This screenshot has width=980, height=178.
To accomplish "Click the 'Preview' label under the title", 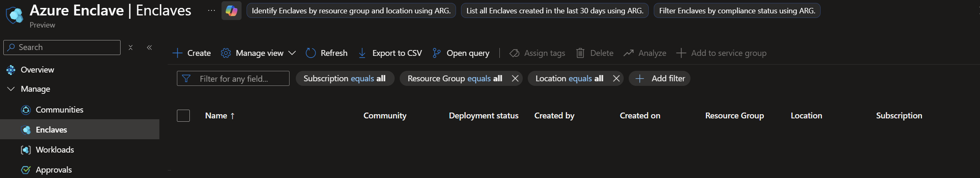I will 42,25.
